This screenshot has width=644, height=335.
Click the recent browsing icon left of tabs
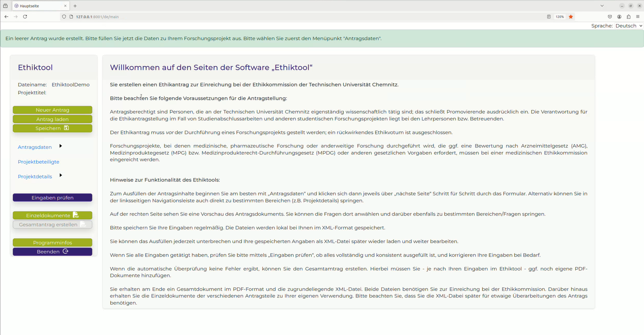pos(5,6)
